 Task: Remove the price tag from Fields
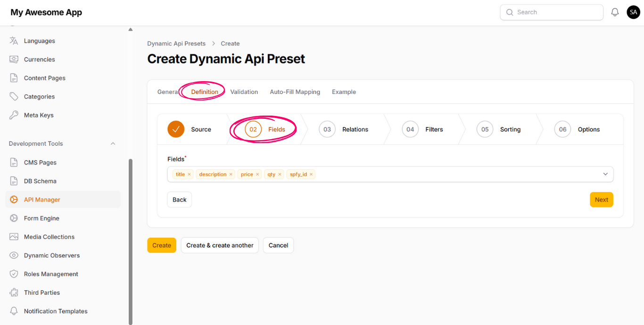point(257,175)
